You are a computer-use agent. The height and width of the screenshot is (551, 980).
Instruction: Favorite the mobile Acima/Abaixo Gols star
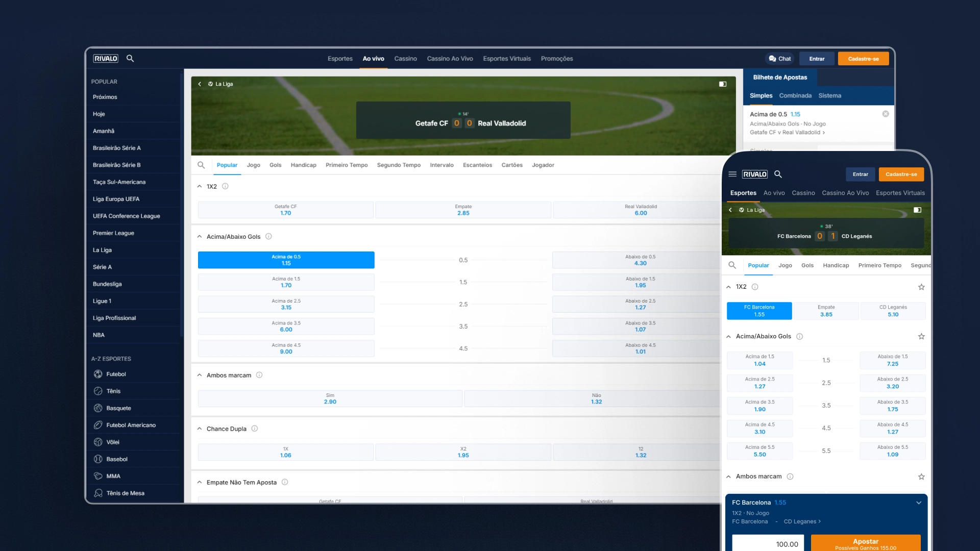click(x=921, y=337)
